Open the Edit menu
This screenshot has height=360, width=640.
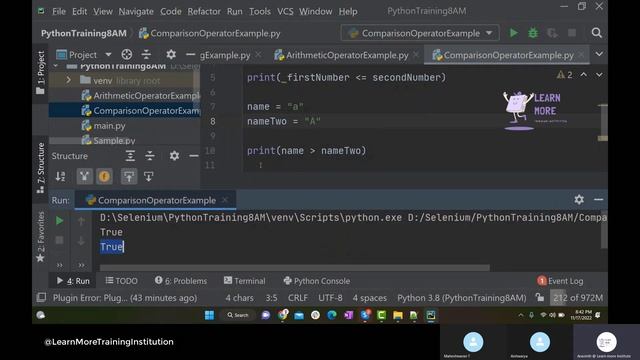pos(79,11)
